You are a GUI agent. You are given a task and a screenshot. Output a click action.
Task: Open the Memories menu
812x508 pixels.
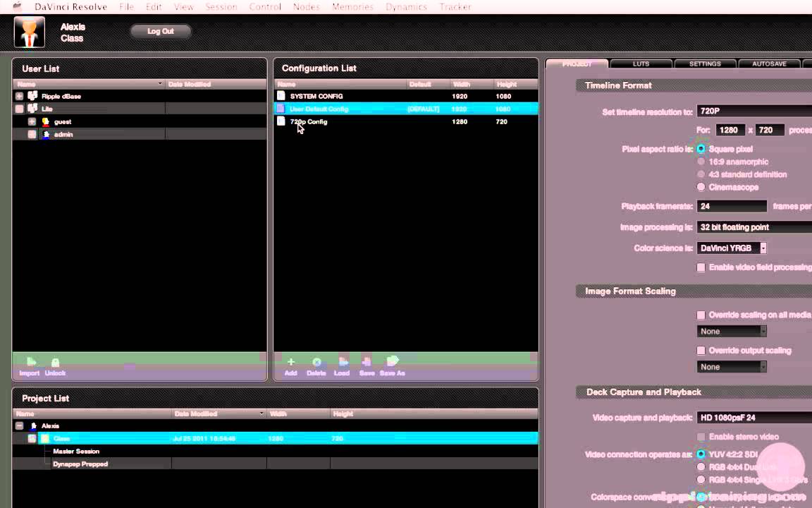(352, 7)
